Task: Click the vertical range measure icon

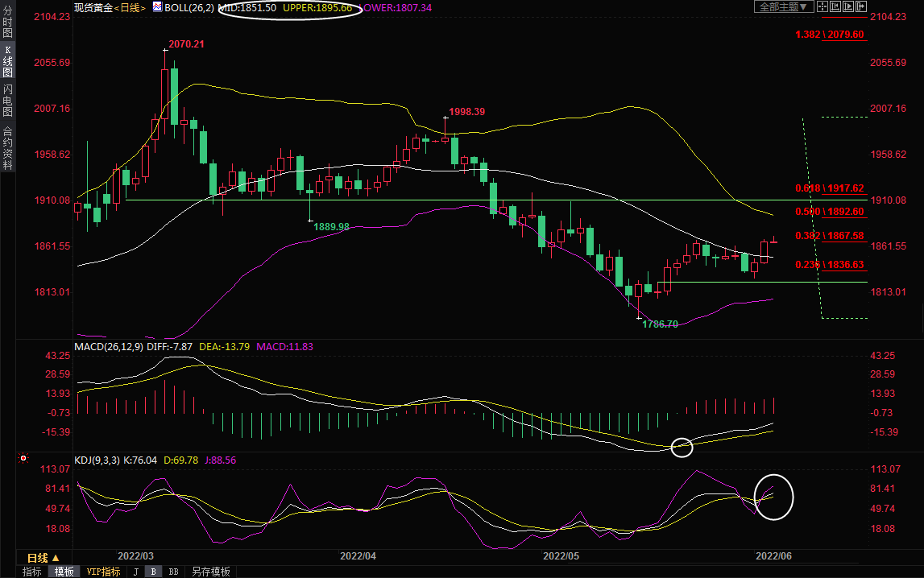Action: [x=835, y=6]
